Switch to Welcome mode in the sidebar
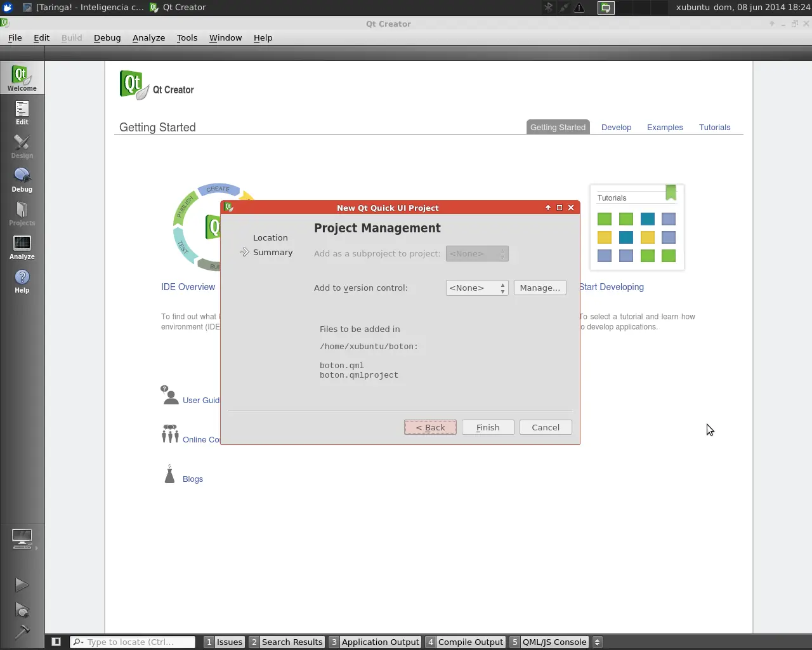 [x=22, y=78]
